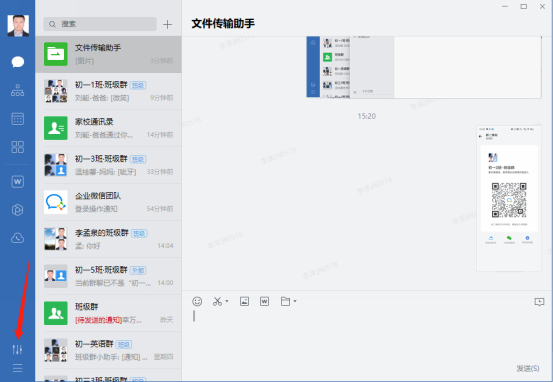Click the green 班级群 avatar
The width and height of the screenshot is (553, 382).
(56, 313)
